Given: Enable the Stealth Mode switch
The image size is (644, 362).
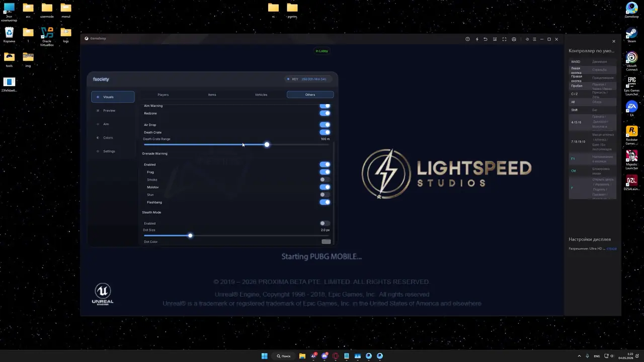Looking at the screenshot, I should [325, 223].
